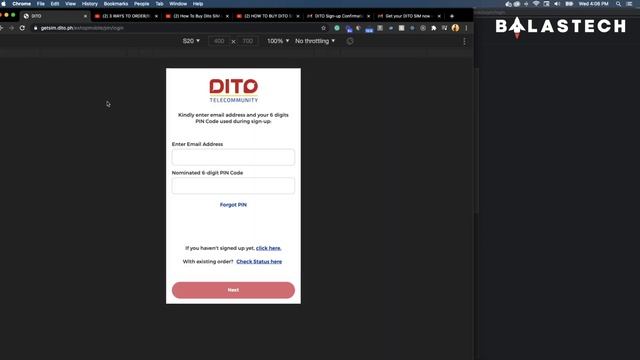
Task: Open the File menu
Action: pos(41,4)
